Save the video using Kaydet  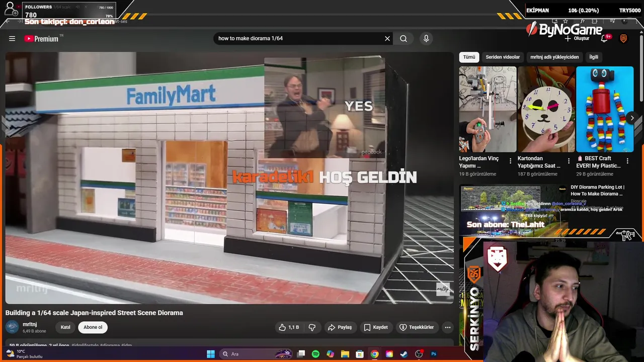(376, 327)
